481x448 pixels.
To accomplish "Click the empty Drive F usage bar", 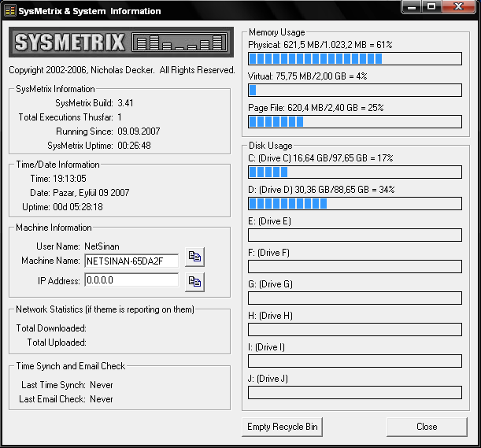I will [x=354, y=266].
